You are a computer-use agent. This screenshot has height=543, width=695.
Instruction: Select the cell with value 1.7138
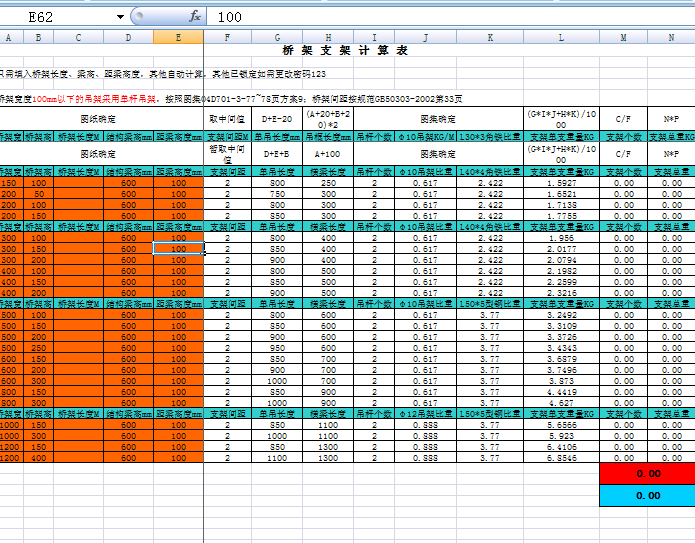pos(561,205)
